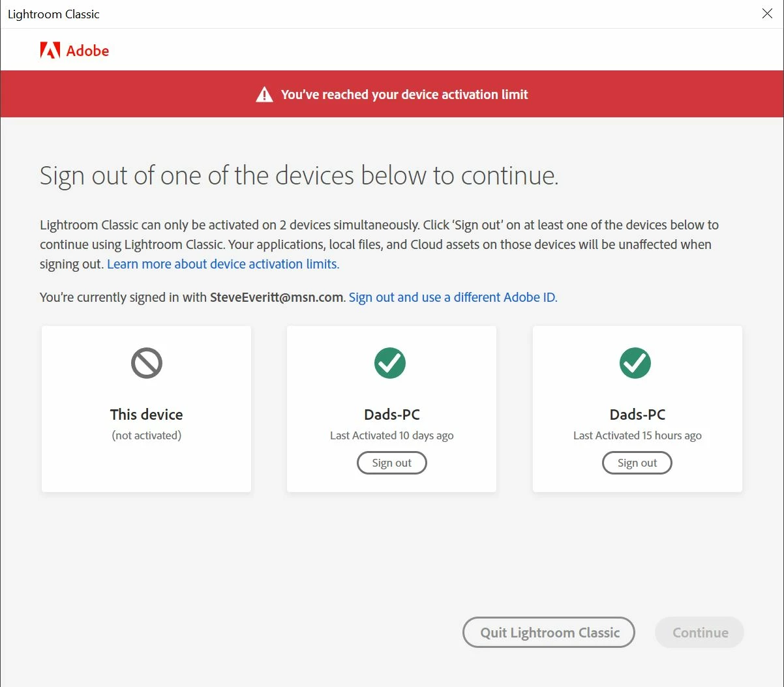Click the 'This device' card title
Screen dimensions: 784x687
(147, 415)
